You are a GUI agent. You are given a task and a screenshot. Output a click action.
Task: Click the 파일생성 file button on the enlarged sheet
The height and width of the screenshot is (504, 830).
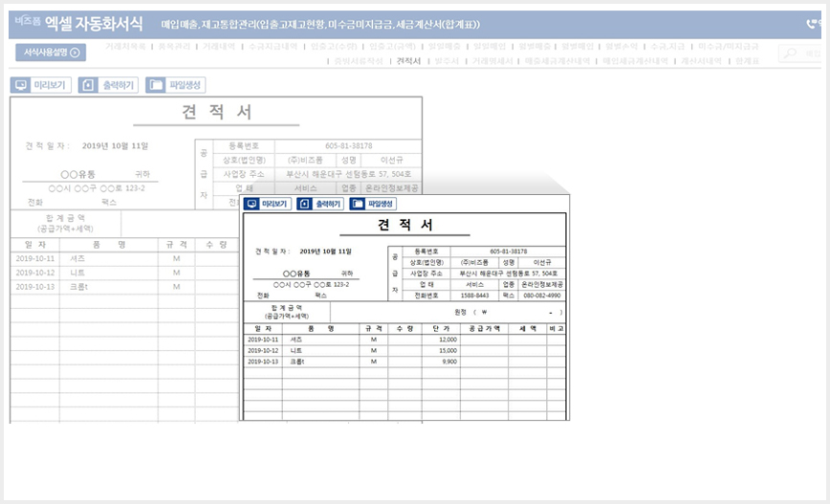pyautogui.click(x=373, y=204)
